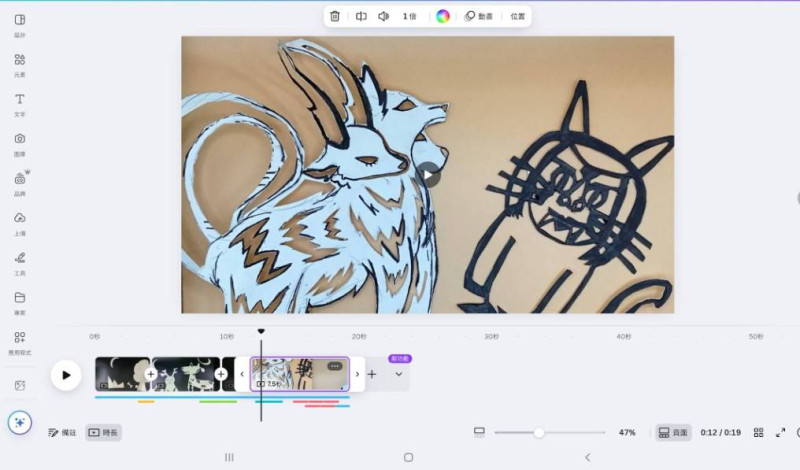Open the Animate option in the toolbar
Image resolution: width=800 pixels, height=470 pixels.
pyautogui.click(x=479, y=16)
